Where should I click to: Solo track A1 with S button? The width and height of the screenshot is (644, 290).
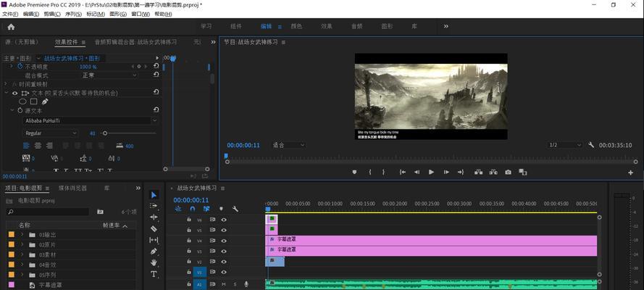coord(235,284)
